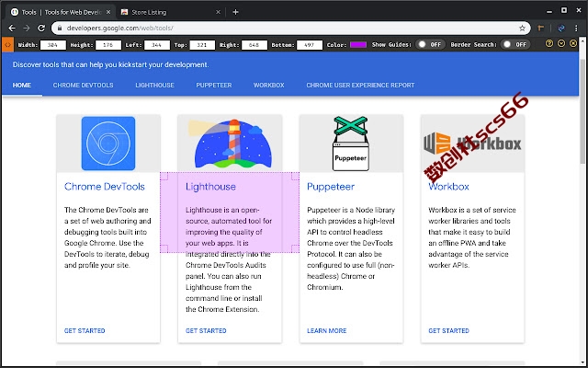The height and width of the screenshot is (368, 588).
Task: Click the ruler bar circled down-arrow icon
Action: coord(561,44)
